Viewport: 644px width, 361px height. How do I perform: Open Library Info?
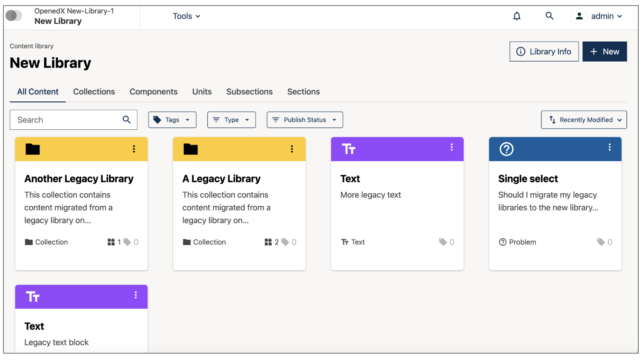click(x=544, y=51)
